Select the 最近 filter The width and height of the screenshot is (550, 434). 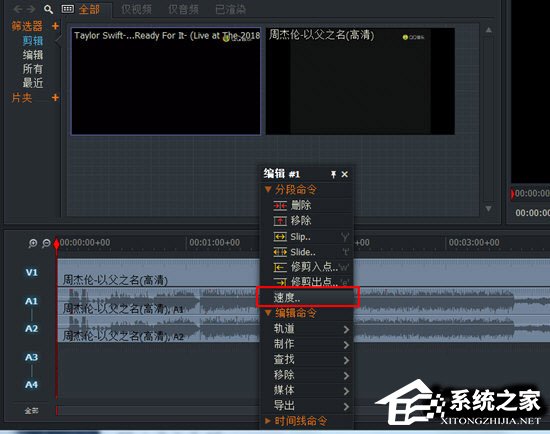(33, 83)
